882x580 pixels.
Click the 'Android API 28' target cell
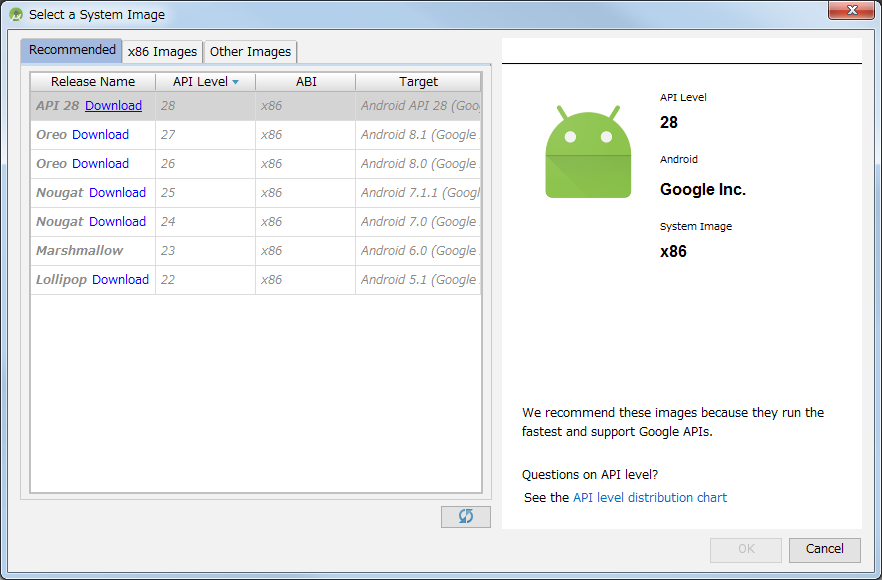pyautogui.click(x=418, y=106)
